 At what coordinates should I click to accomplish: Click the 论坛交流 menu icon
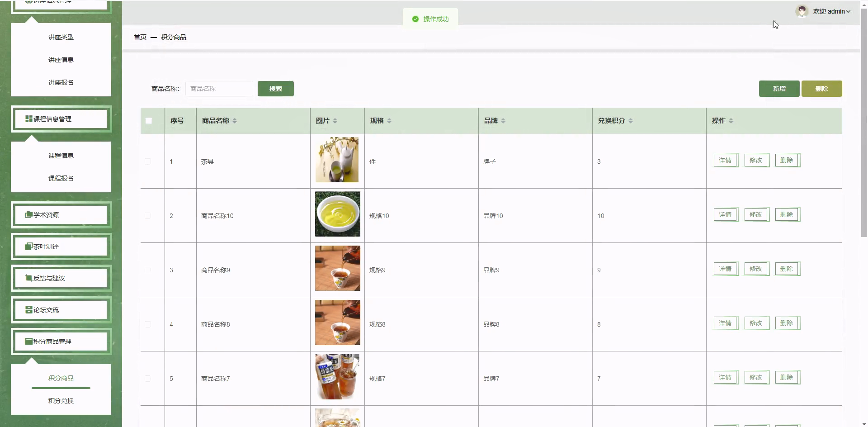28,310
